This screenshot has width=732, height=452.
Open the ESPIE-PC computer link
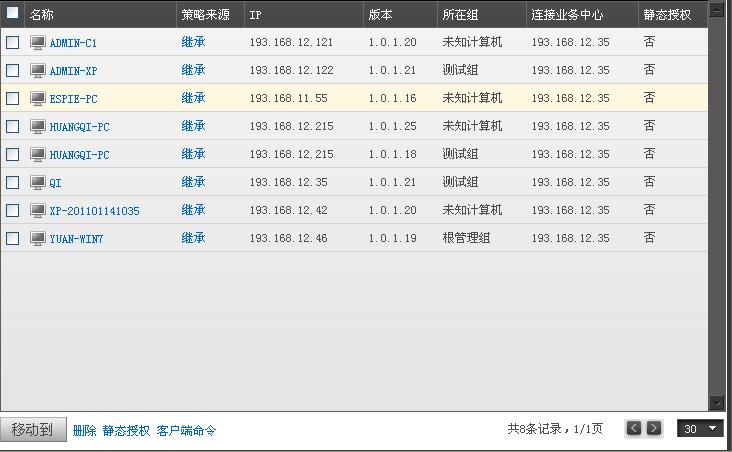pyautogui.click(x=73, y=99)
